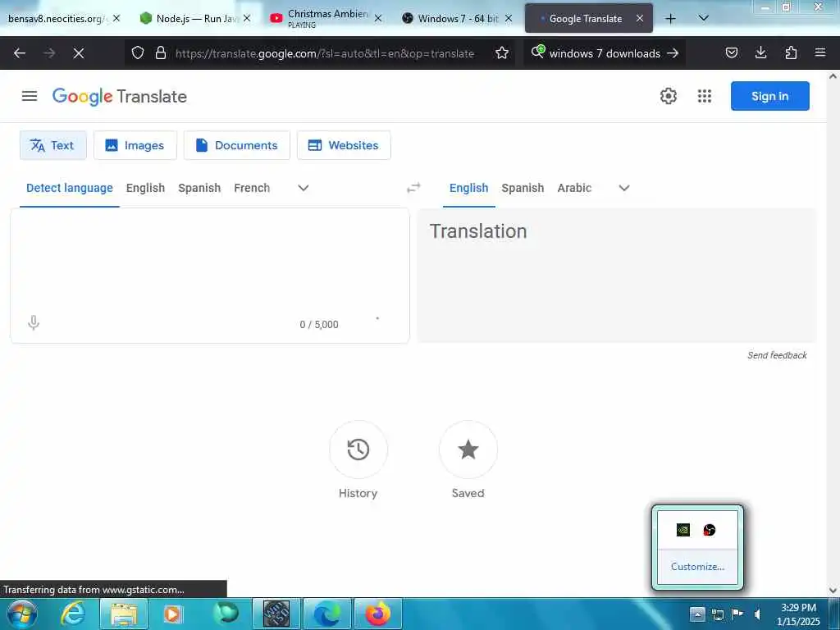
Task: View site security lock information
Action: point(160,53)
